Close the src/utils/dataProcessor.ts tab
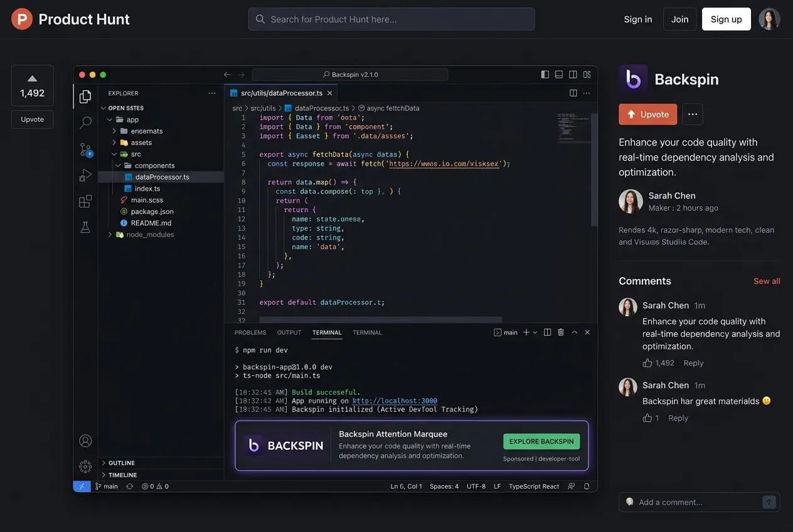 click(x=329, y=93)
